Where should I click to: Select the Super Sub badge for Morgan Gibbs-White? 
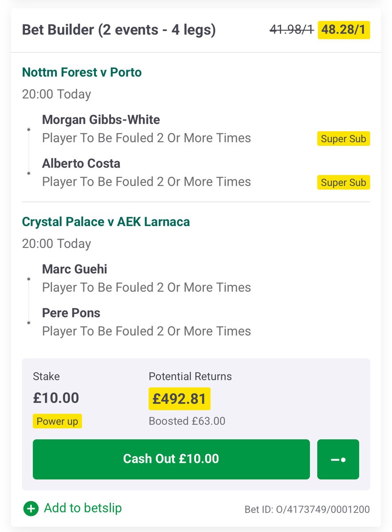(x=344, y=139)
